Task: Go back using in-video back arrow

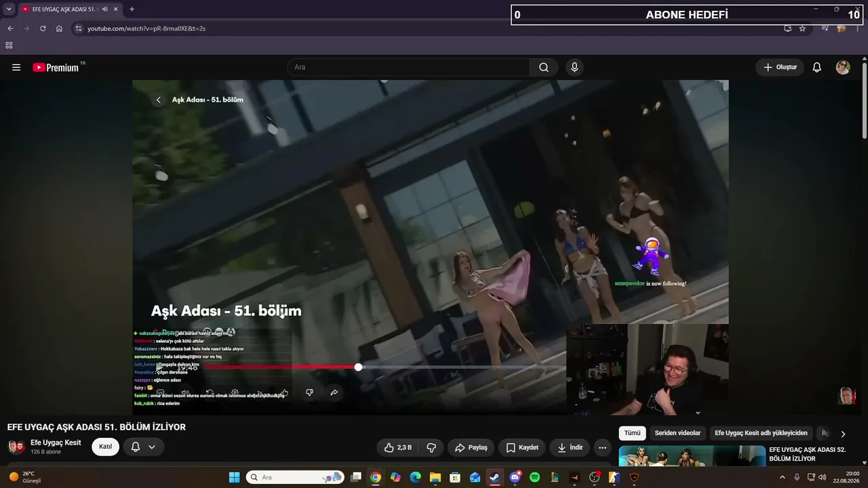Action: 159,100
